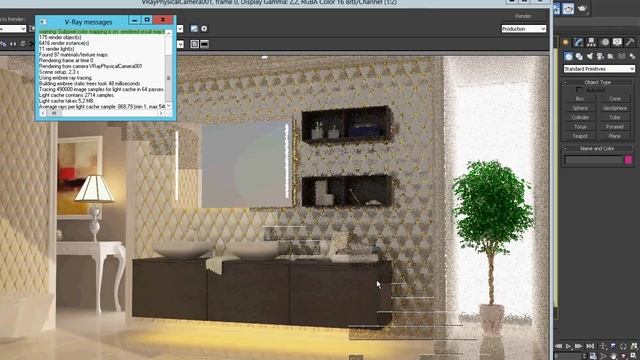The width and height of the screenshot is (640, 360).
Task: Click the environment and effects dialog icon
Action: click(194, 29)
